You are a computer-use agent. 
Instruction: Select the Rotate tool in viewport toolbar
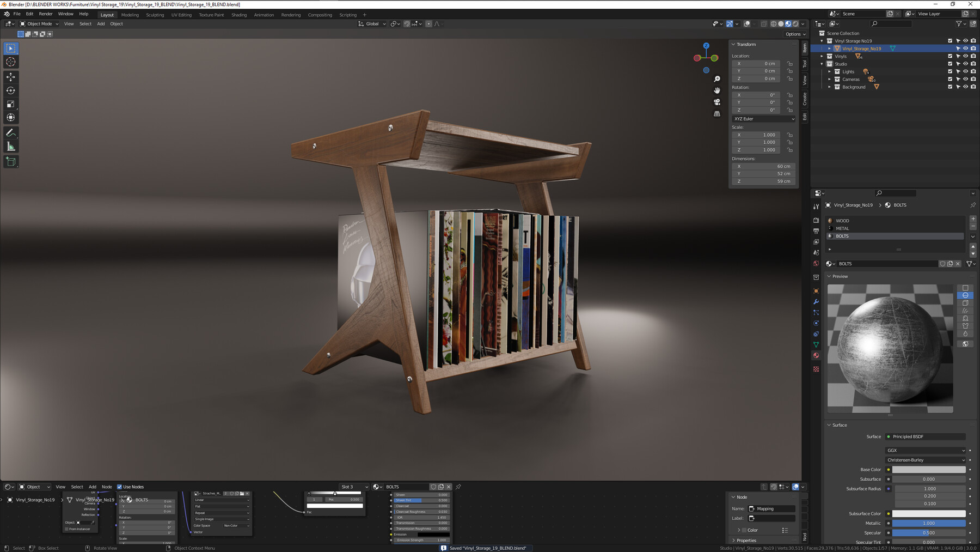(x=11, y=91)
